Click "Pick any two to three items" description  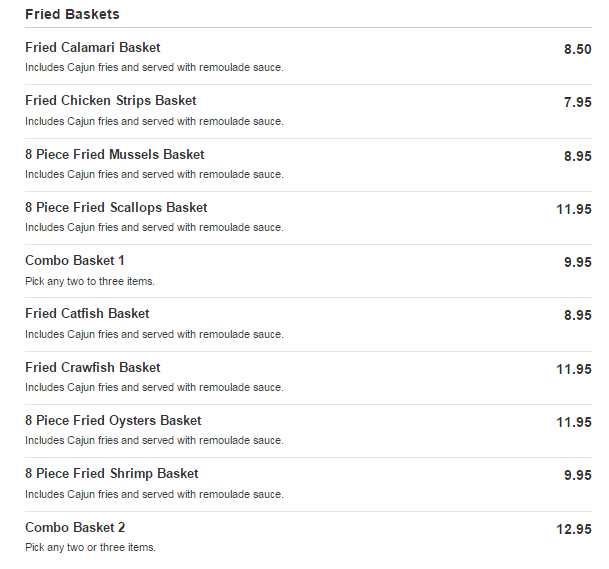(90, 281)
